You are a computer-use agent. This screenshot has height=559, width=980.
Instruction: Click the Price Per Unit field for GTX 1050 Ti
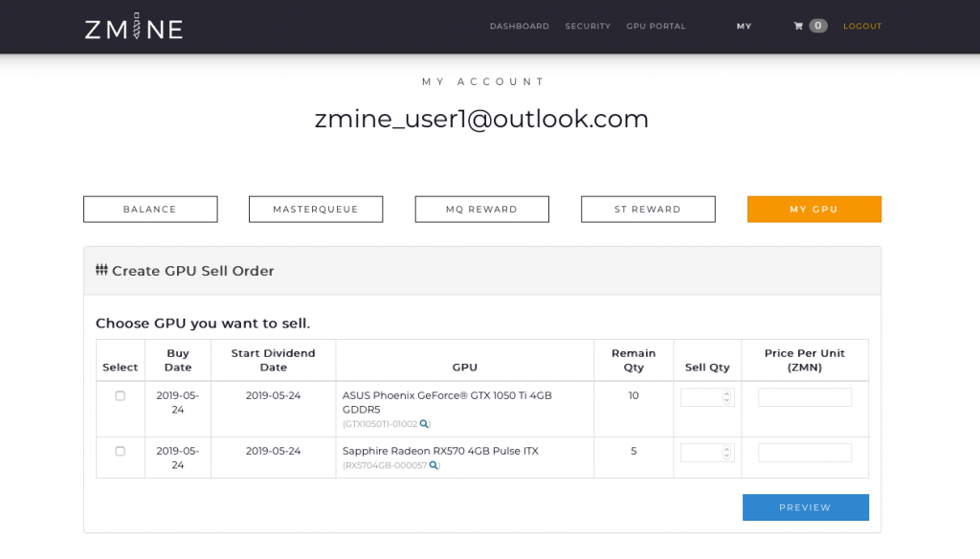pyautogui.click(x=804, y=395)
